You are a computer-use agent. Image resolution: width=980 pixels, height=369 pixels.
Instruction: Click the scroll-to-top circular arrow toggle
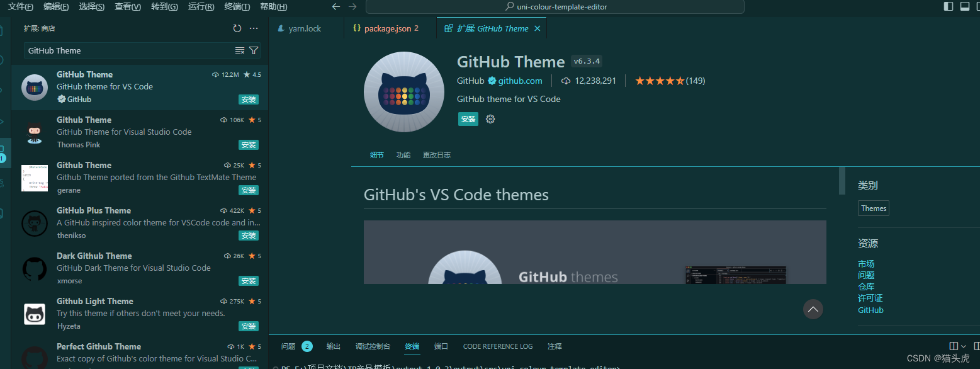pyautogui.click(x=813, y=309)
